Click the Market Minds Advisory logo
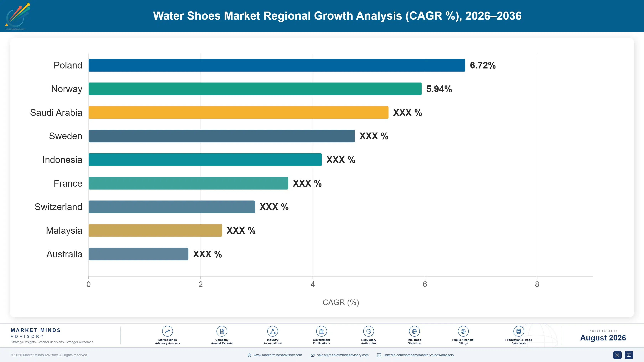 pos(17,16)
